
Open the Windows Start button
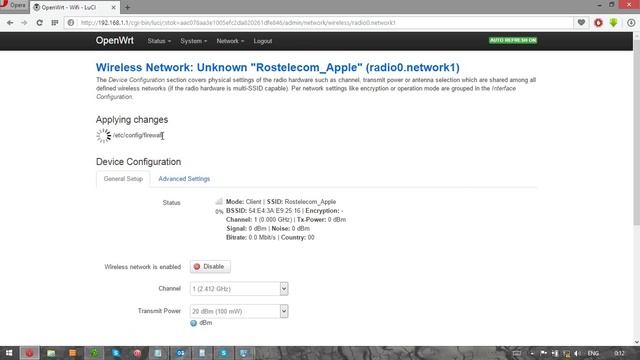(x=9, y=353)
